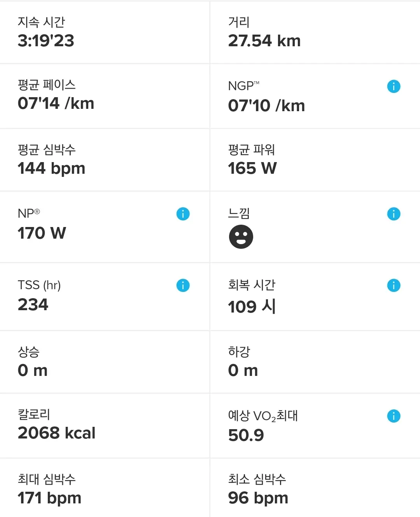Select the smiley face feeling icon
420x517 pixels.
[241, 237]
